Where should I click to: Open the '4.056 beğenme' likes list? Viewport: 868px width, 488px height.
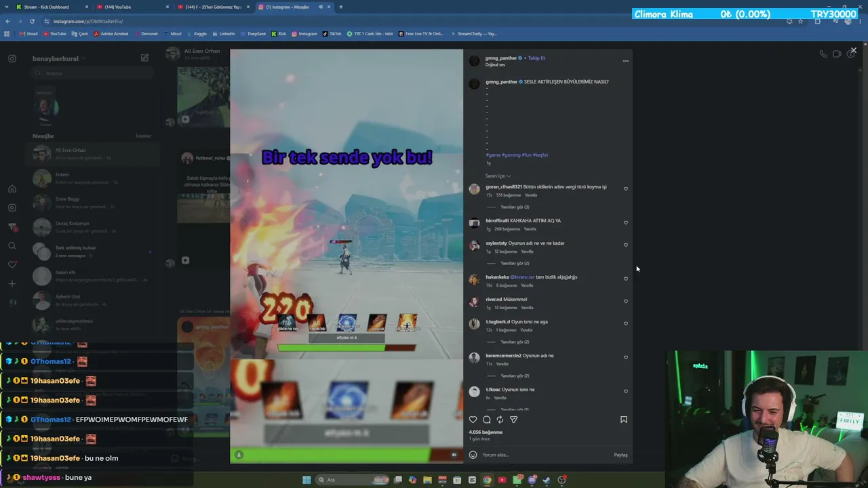[x=486, y=432]
